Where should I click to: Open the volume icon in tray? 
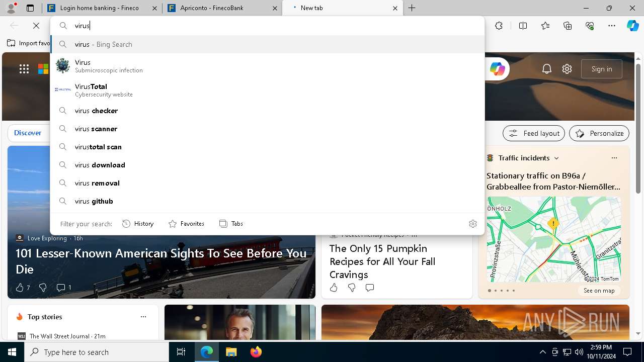click(x=579, y=352)
